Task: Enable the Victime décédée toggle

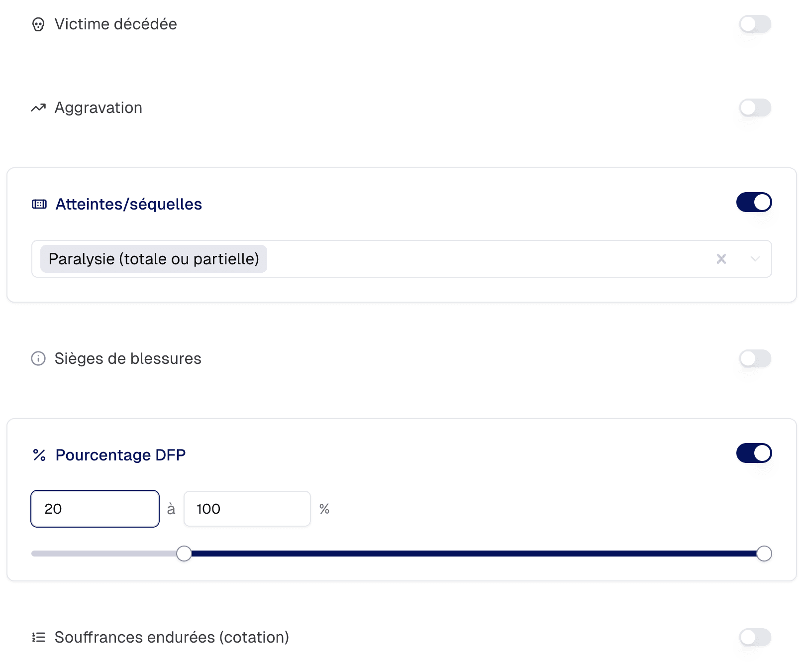Action: pos(755,24)
